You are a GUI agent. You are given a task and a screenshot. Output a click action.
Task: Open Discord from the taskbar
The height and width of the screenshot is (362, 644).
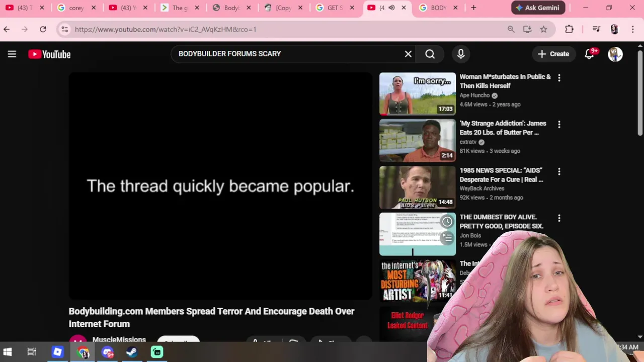[x=108, y=352]
